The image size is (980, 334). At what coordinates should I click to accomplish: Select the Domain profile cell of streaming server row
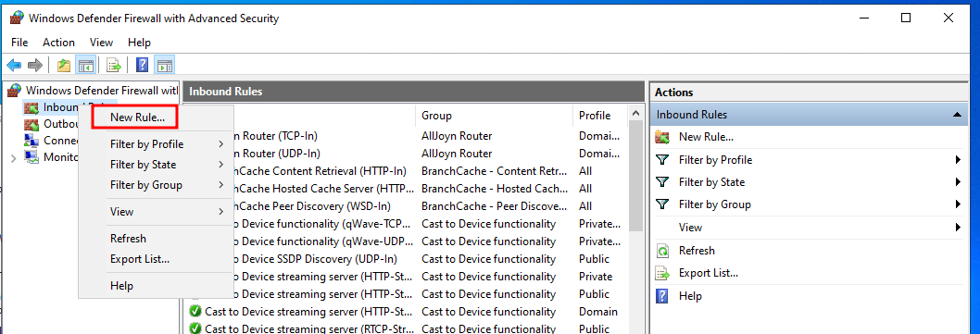coord(598,312)
